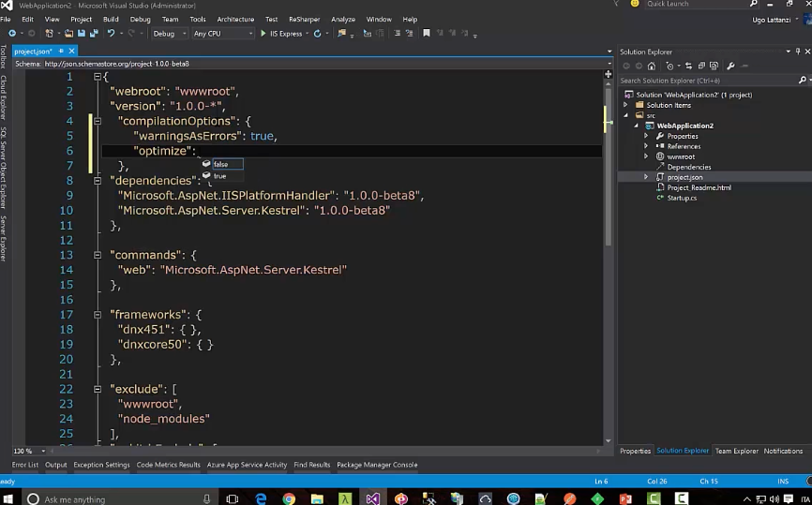Screen dimensions: 812x505
Task: Open the Error List panel tab
Action: (x=25, y=465)
